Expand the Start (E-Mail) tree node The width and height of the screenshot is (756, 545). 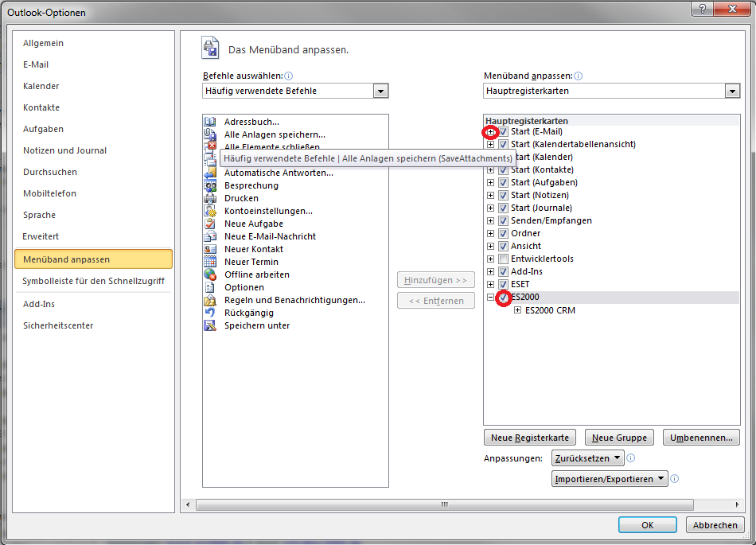[491, 131]
